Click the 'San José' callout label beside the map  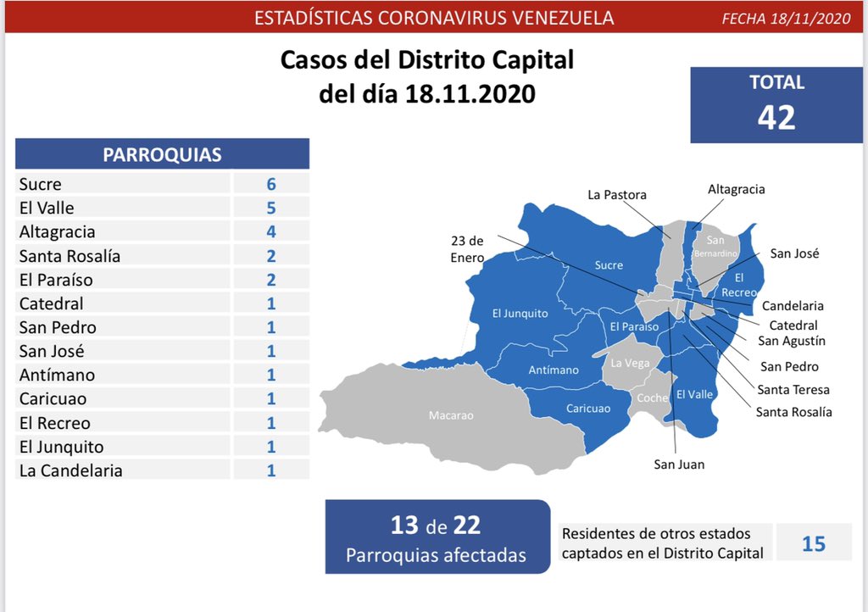[x=794, y=253]
